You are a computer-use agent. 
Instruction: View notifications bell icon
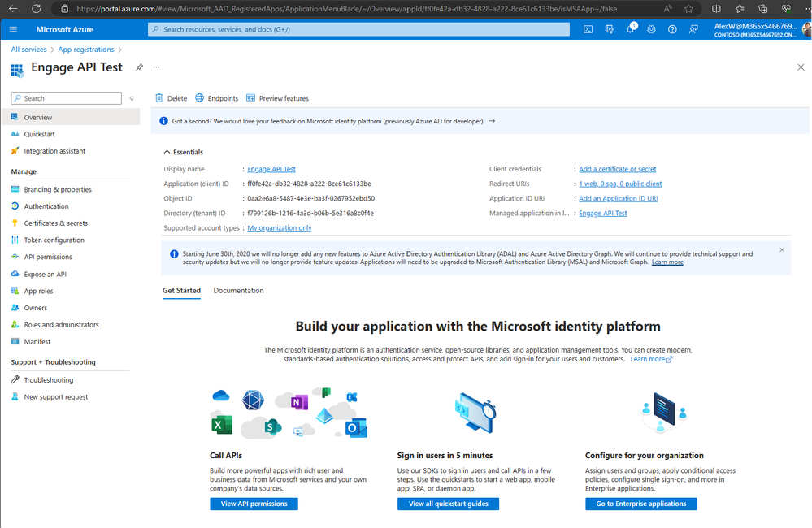[x=630, y=29]
